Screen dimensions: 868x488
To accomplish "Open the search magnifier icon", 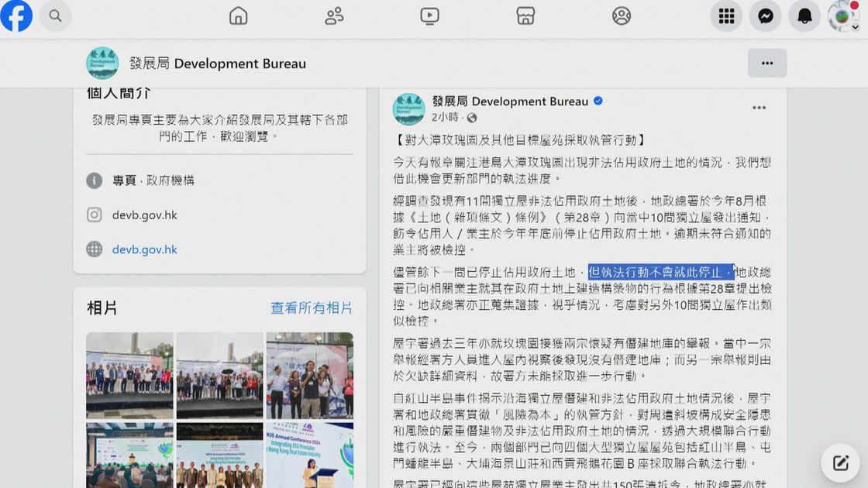I will click(55, 16).
